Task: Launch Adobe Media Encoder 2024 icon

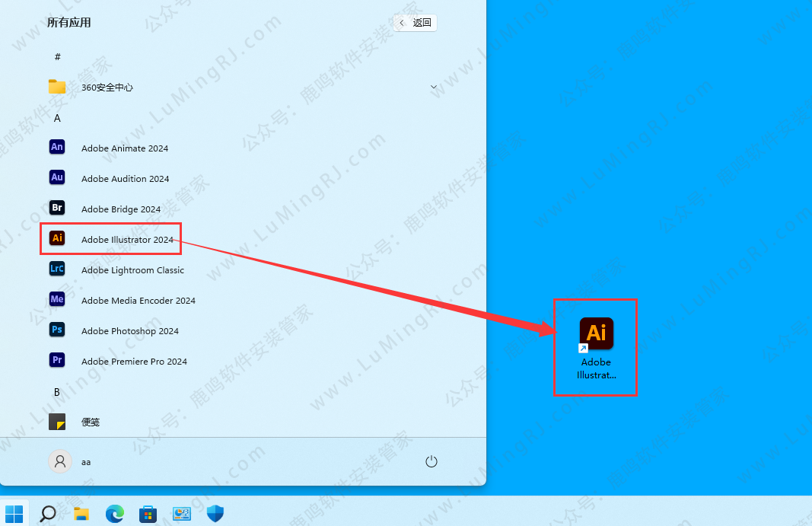Action: (x=57, y=299)
